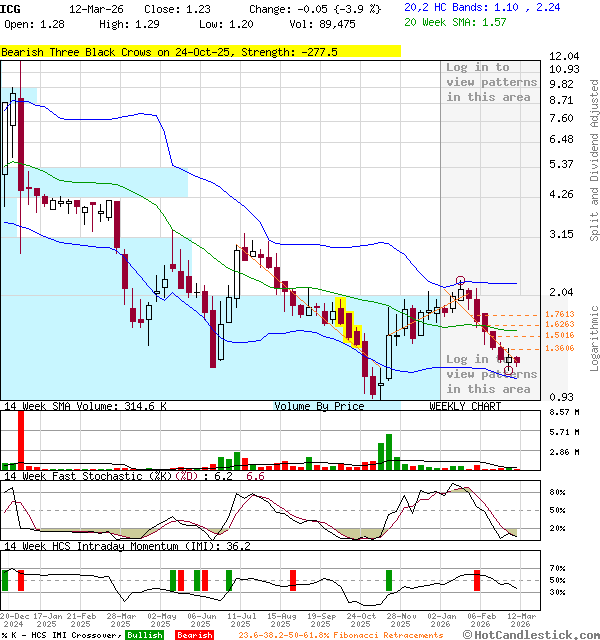Click the upper 'Log in to view patterns' notice

pyautogui.click(x=491, y=82)
